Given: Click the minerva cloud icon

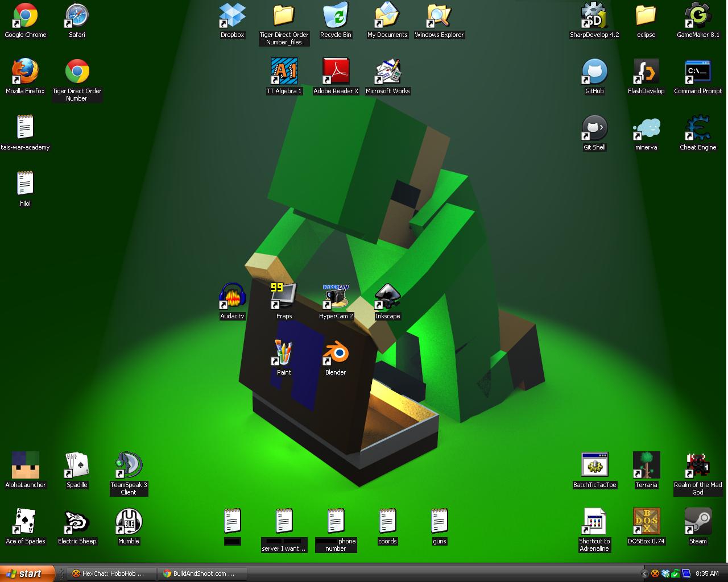Looking at the screenshot, I should click(x=646, y=128).
